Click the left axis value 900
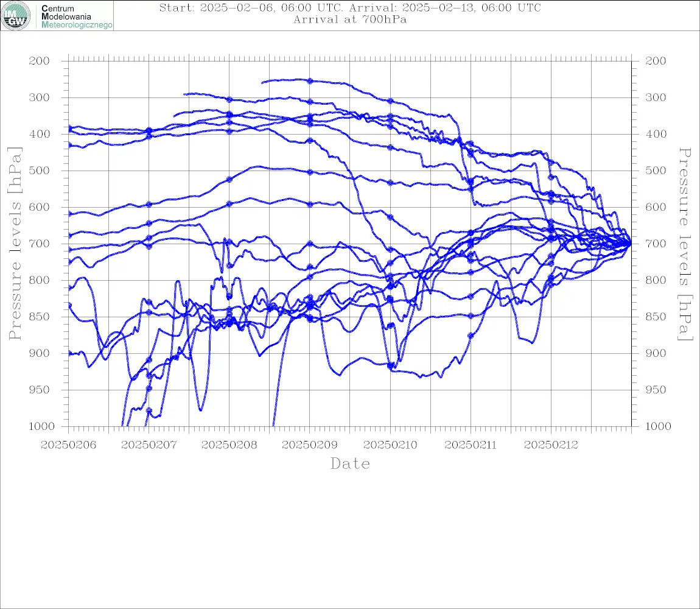 40,353
